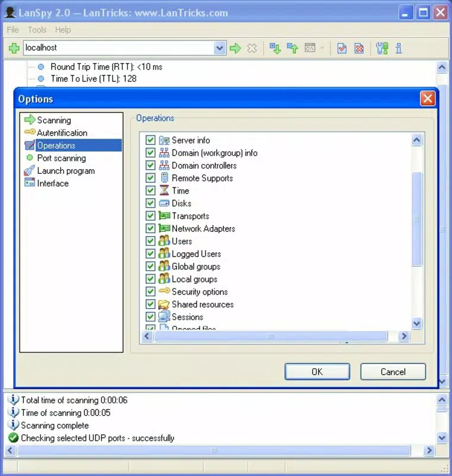
Task: Open the console icon dropdown arrow
Action: [x=322, y=48]
